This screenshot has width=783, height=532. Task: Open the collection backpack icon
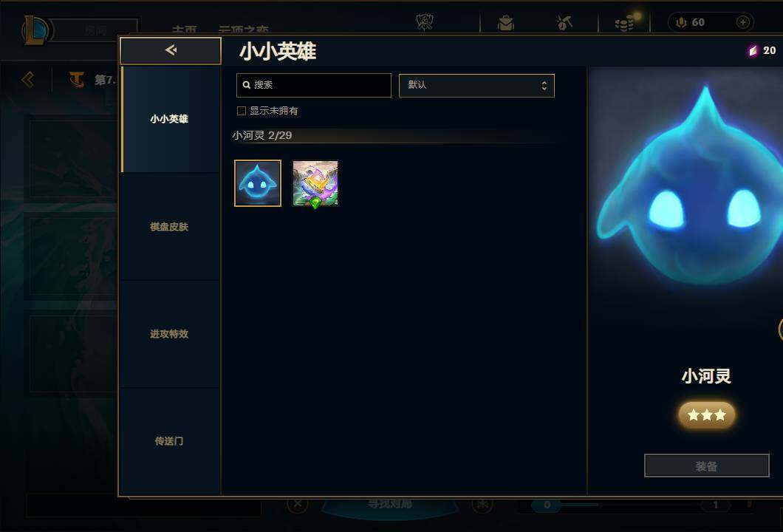coord(506,23)
